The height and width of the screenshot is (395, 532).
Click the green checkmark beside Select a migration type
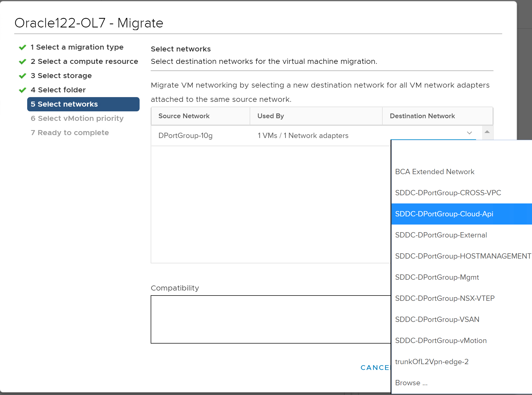click(23, 47)
